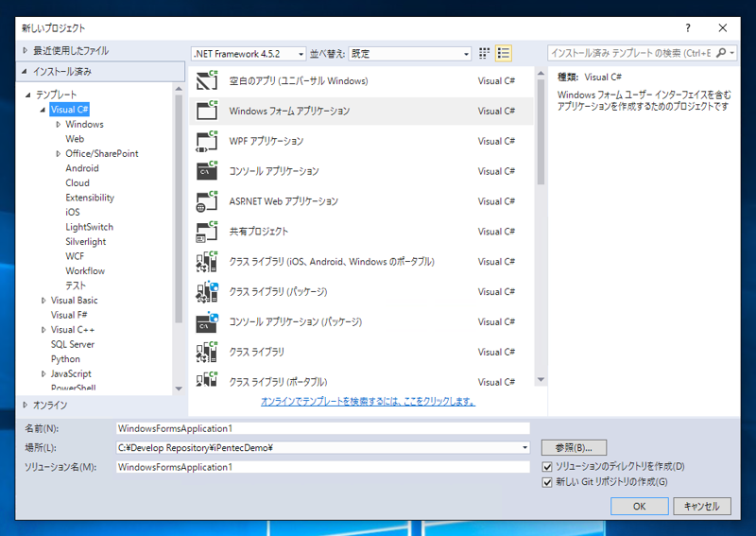Expand the オンライン section

coord(26,405)
